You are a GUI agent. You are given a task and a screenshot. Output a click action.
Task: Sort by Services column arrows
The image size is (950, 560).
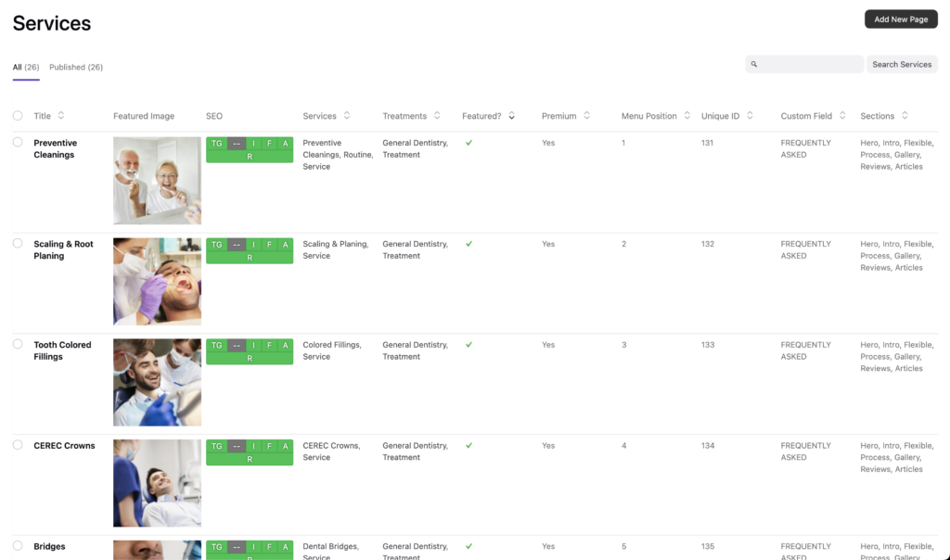pos(347,116)
